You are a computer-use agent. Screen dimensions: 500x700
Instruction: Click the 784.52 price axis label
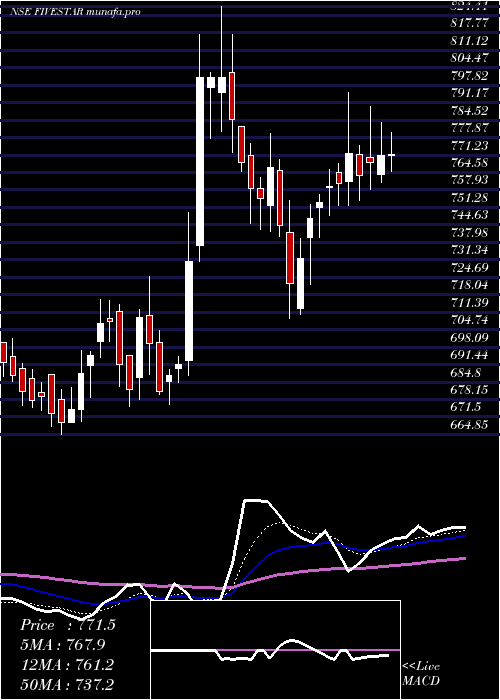[x=469, y=110]
